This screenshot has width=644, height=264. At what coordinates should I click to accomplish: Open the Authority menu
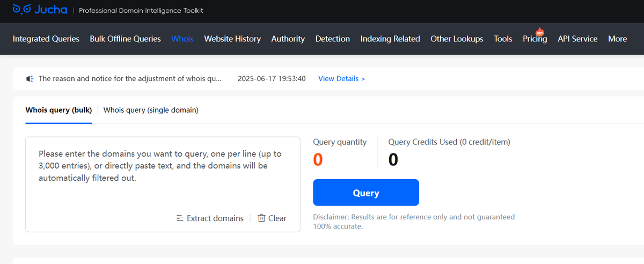point(288,39)
